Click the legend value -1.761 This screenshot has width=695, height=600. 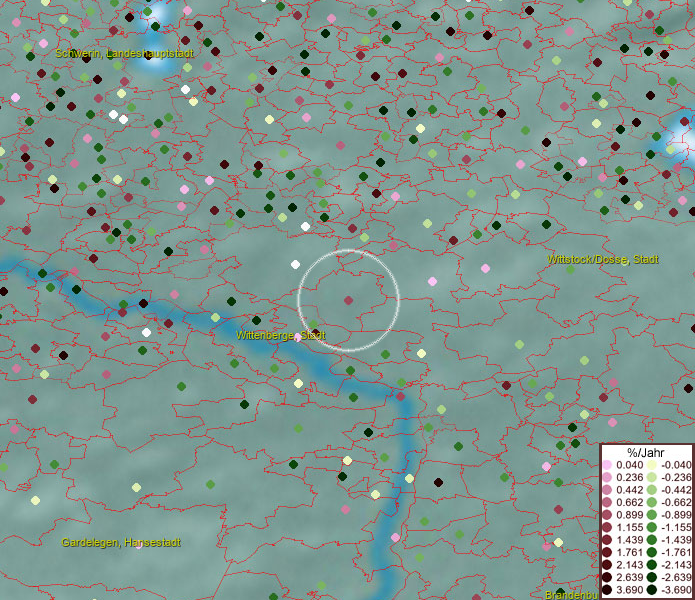pyautogui.click(x=676, y=553)
